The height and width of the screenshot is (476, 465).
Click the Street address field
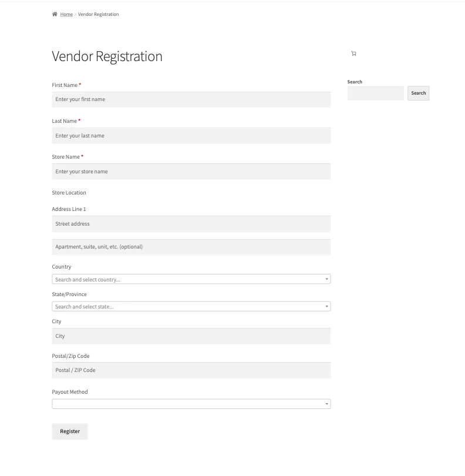(x=191, y=224)
